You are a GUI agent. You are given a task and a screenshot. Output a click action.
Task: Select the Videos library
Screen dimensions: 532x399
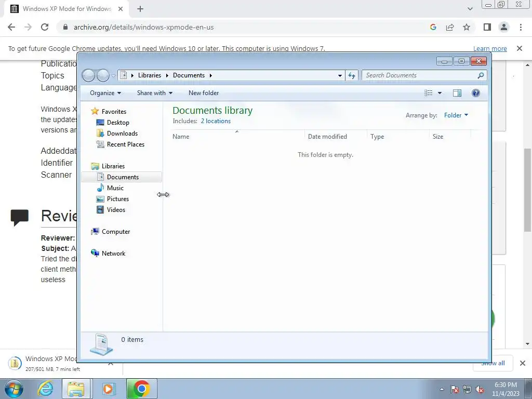tap(116, 210)
